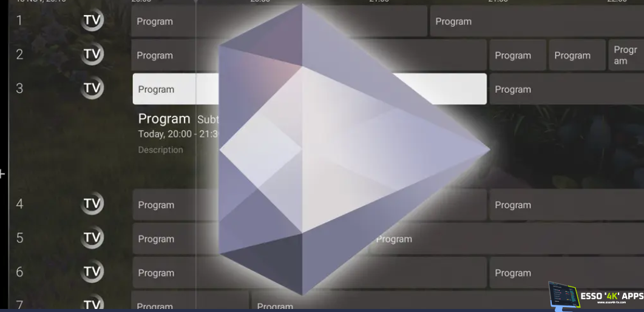This screenshot has height=312, width=644.
Task: Choose the Program after the highlighted one on channel 3
Action: pos(564,89)
